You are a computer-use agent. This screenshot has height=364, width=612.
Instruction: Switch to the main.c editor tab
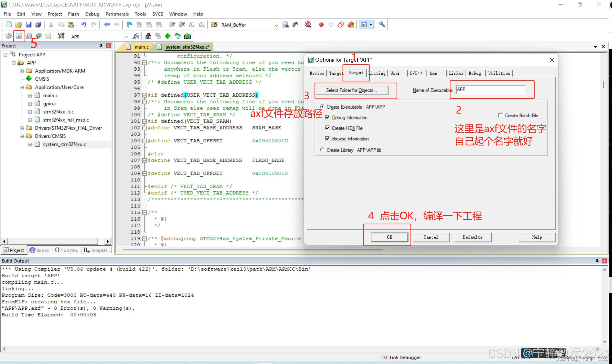[x=139, y=47]
